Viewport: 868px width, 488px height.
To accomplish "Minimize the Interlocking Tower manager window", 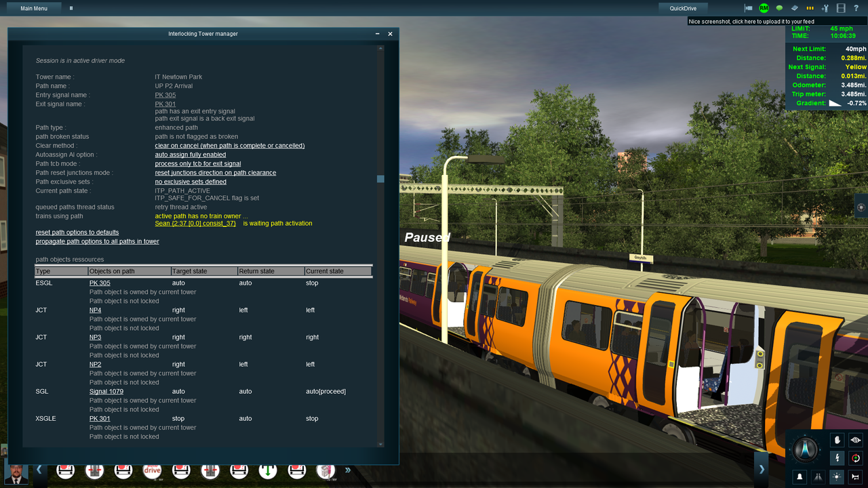I will [378, 34].
